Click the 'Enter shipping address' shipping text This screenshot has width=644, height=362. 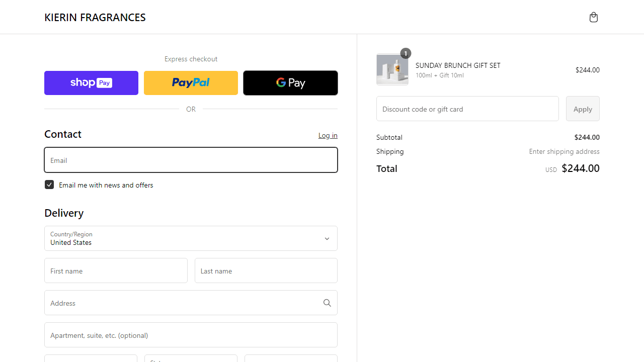pyautogui.click(x=564, y=151)
